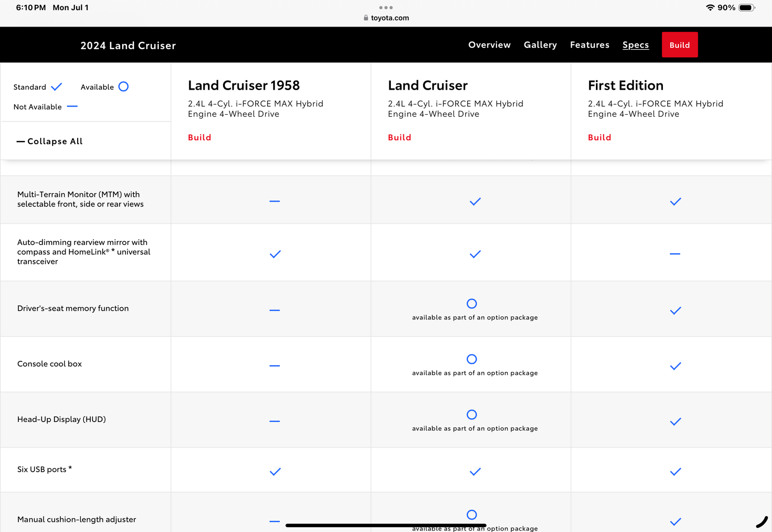Click the Manual cushion-length adjuster label
Screen dimensions: 772x532
(77, 519)
